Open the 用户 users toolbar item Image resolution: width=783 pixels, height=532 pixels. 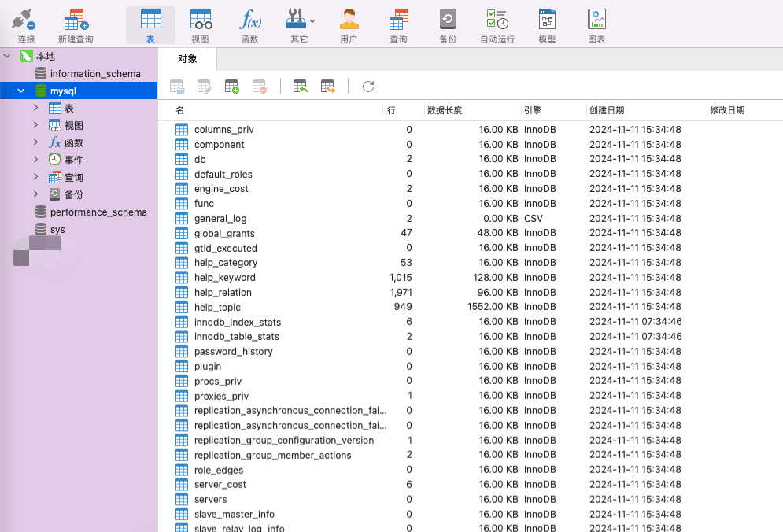point(349,25)
